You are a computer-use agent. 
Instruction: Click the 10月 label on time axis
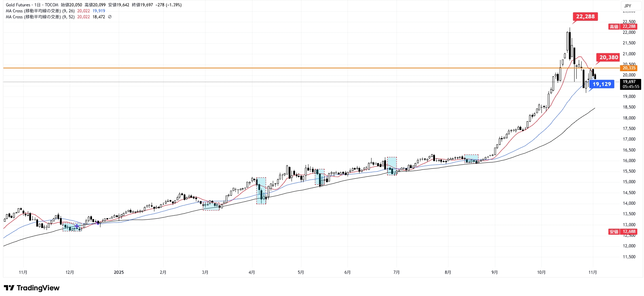541,272
